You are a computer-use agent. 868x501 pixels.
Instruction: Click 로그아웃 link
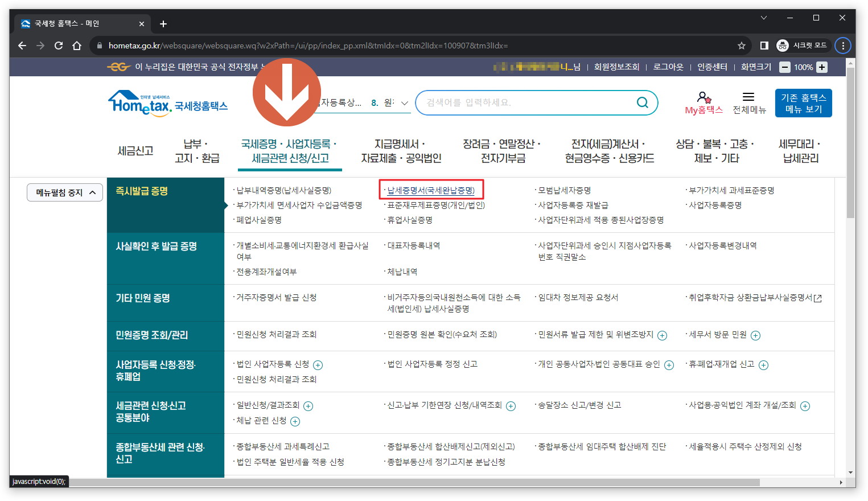click(668, 67)
